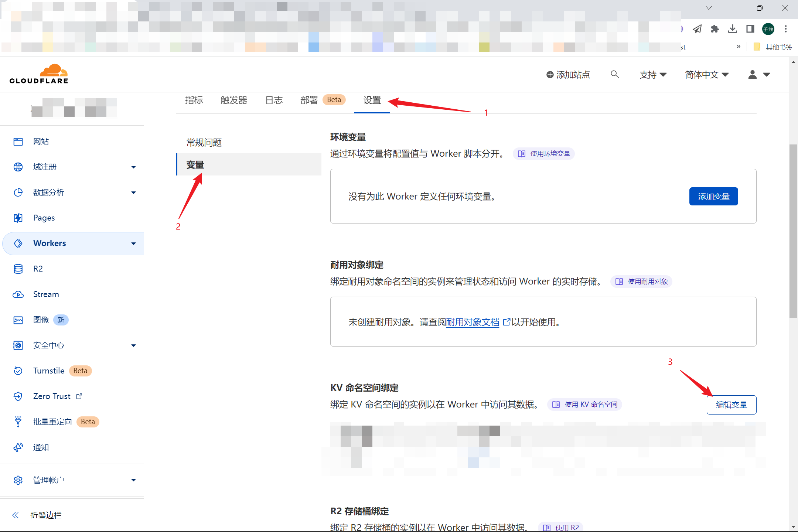Expand the 数据分析 submenu arrow
Screen dimensions: 798x532
[133, 193]
